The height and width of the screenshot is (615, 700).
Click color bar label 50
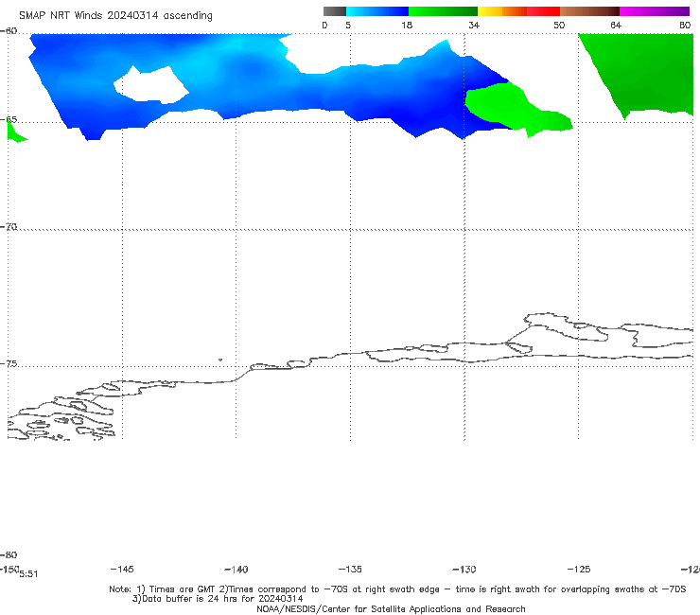[559, 25]
